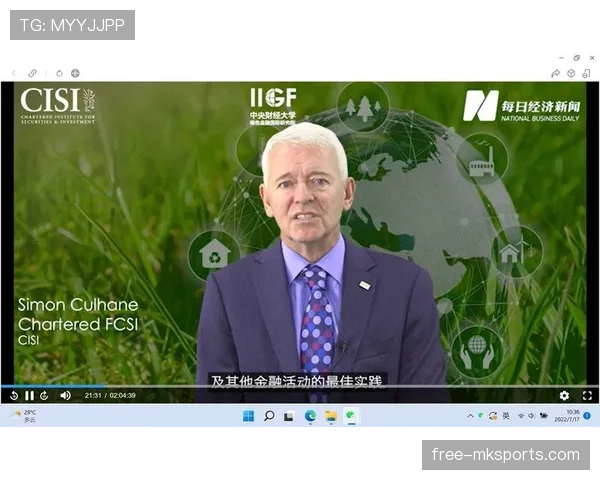
Task: Click the back arrow in toolbar
Action: (x=14, y=73)
